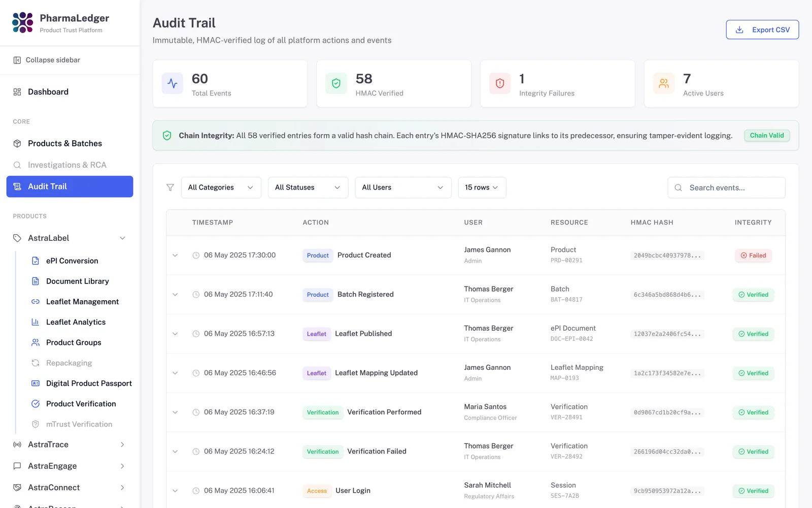This screenshot has width=812, height=508.
Task: Click the PharmaLedger logo icon
Action: 23,23
